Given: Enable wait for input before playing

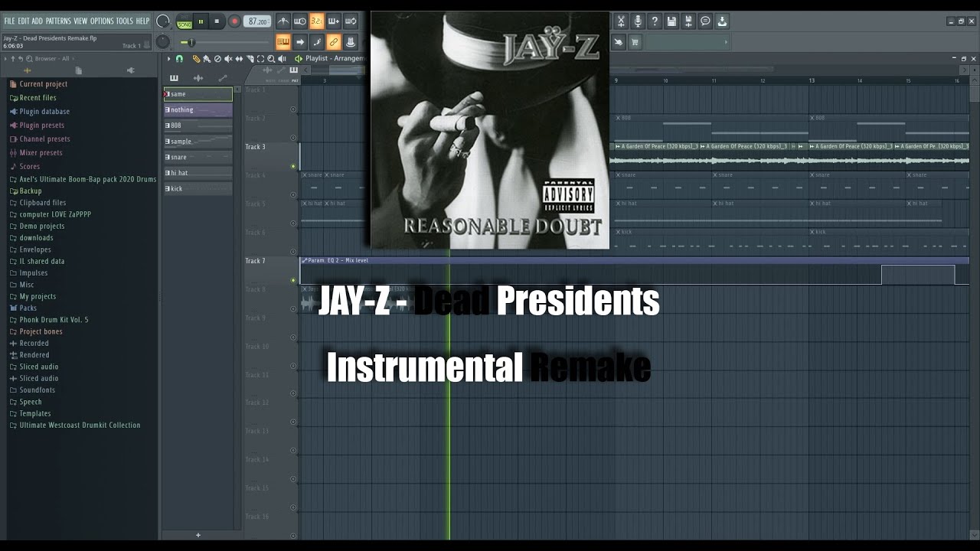Looking at the screenshot, I should [x=300, y=21].
